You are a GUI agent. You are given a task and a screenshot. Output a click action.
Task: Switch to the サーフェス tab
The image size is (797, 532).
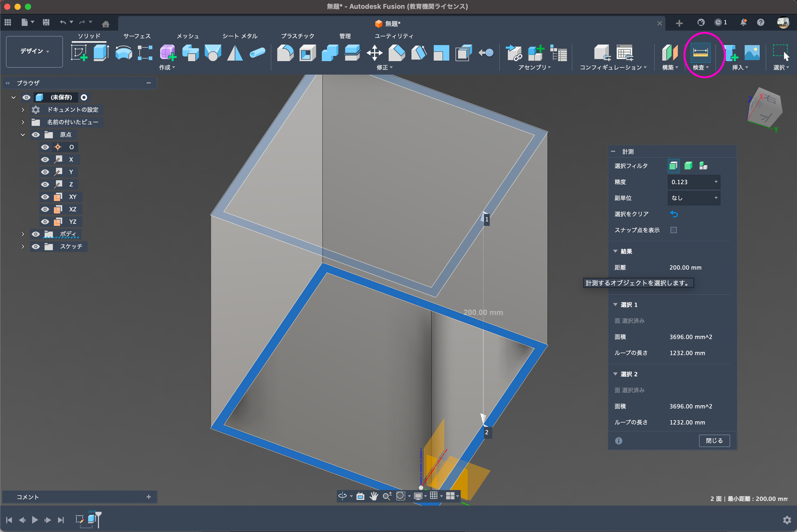[137, 36]
